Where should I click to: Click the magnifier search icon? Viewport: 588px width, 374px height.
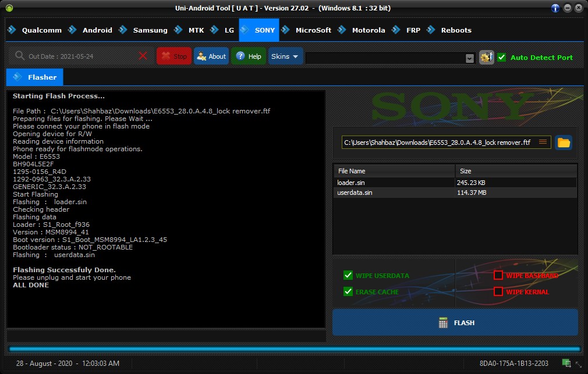pos(19,56)
